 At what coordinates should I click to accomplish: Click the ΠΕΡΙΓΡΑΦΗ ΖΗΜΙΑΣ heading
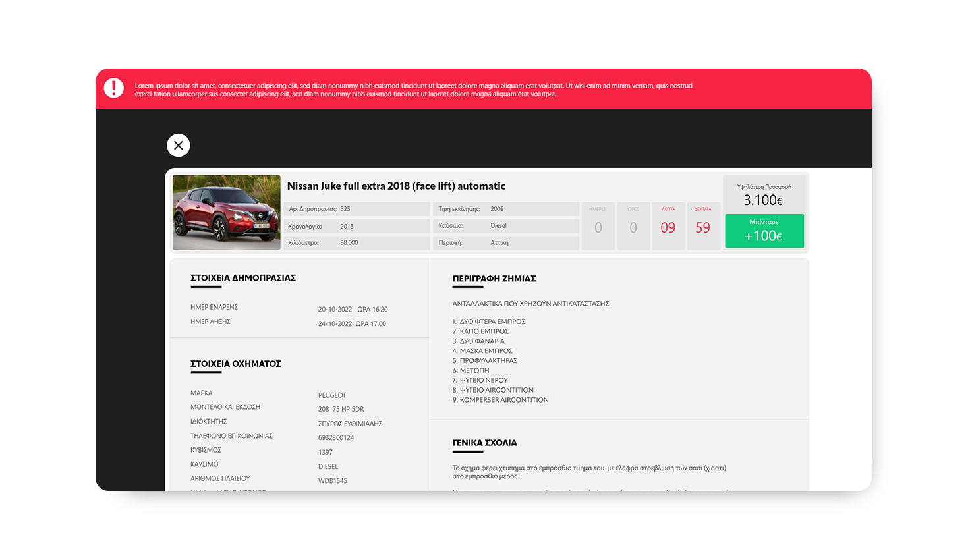coord(494,279)
